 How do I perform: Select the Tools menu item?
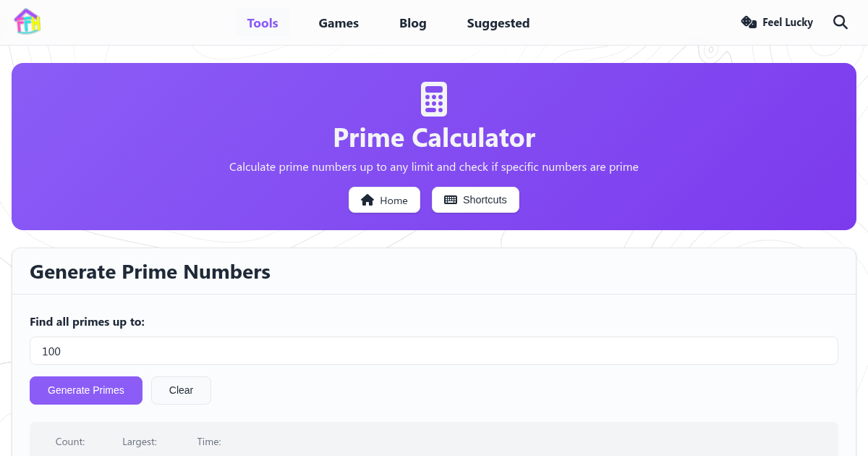263,23
